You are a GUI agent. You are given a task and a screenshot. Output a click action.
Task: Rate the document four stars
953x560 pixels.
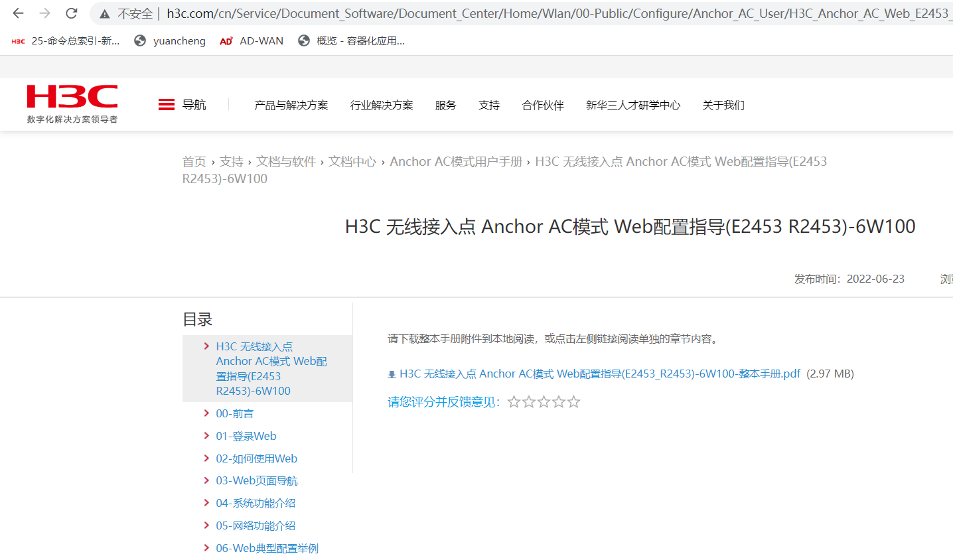pyautogui.click(x=559, y=402)
